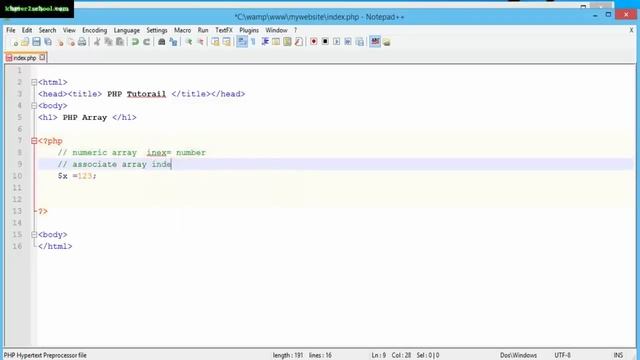The width and height of the screenshot is (640, 360).
Task: Open the TextFX menu
Action: [x=224, y=30]
